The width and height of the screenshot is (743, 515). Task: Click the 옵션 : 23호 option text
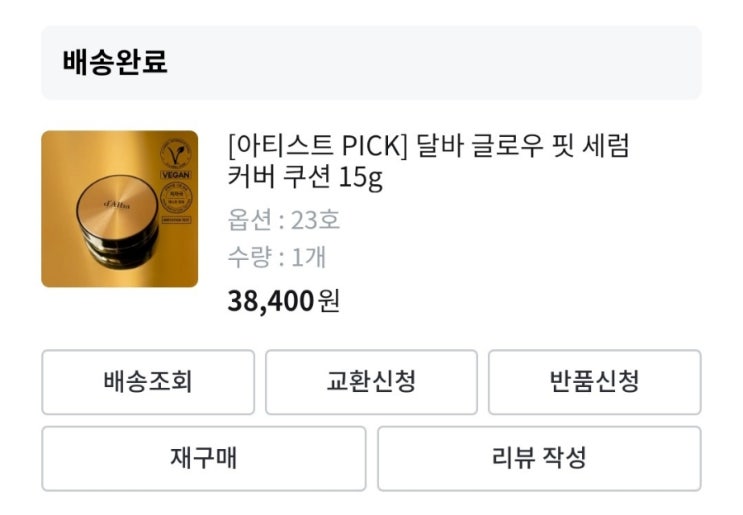(284, 219)
